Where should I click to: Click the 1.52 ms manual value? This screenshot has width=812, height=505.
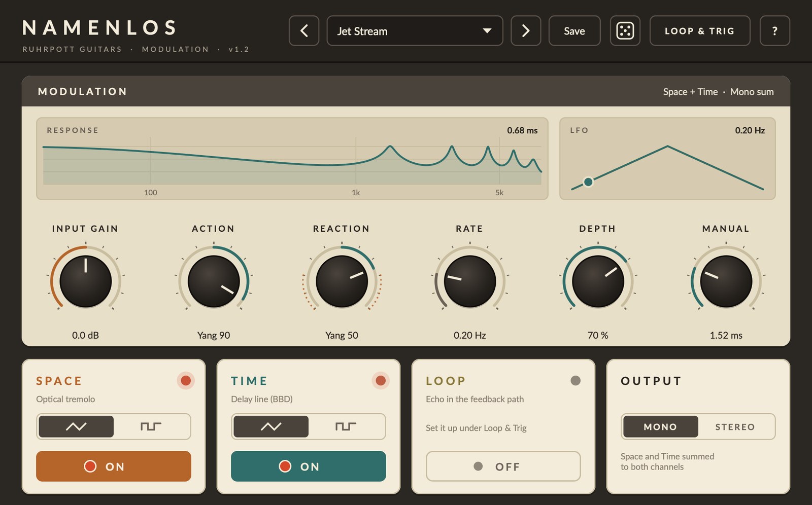[726, 335]
